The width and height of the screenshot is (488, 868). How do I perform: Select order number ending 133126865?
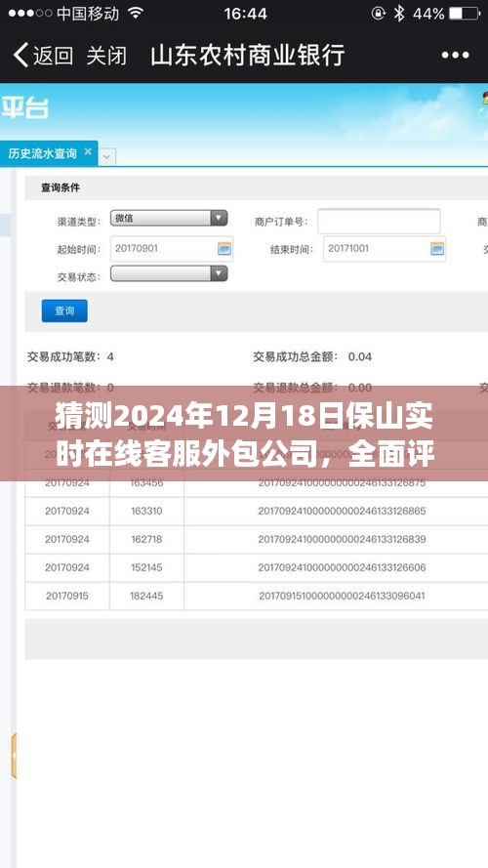(x=342, y=511)
